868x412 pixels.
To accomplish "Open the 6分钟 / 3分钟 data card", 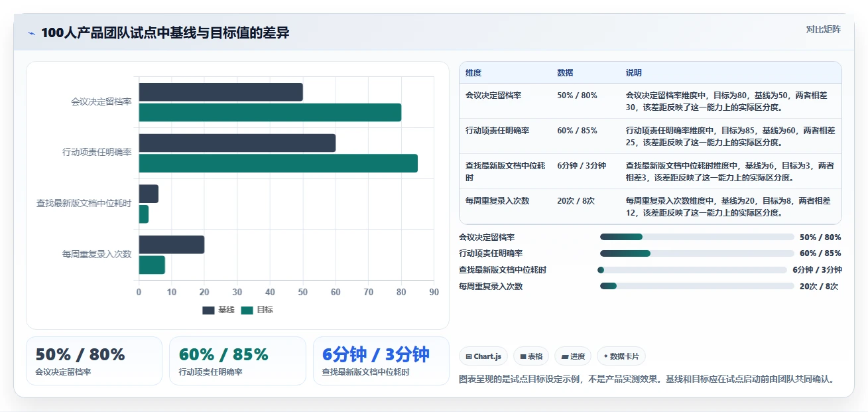I will pos(381,361).
